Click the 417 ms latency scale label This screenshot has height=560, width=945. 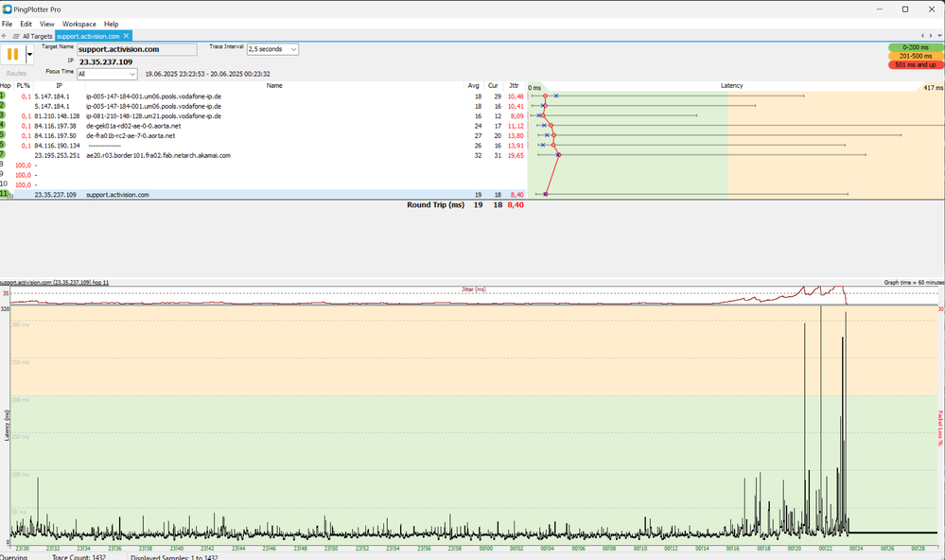click(933, 87)
